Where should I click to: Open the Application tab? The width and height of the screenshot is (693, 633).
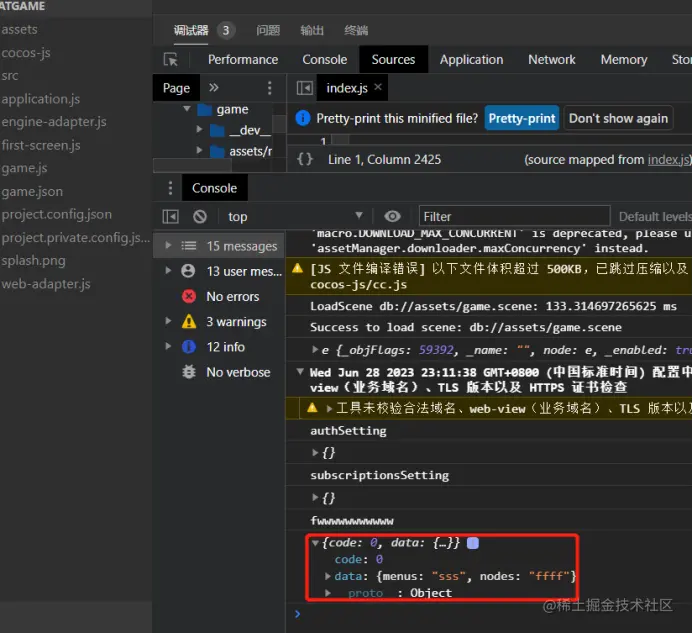coord(471,60)
